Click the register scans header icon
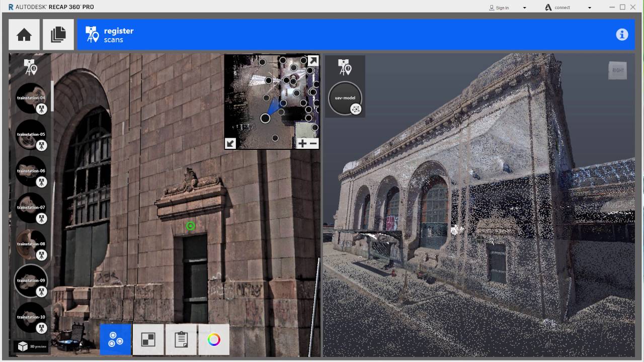The height and width of the screenshot is (362, 644). coord(92,35)
